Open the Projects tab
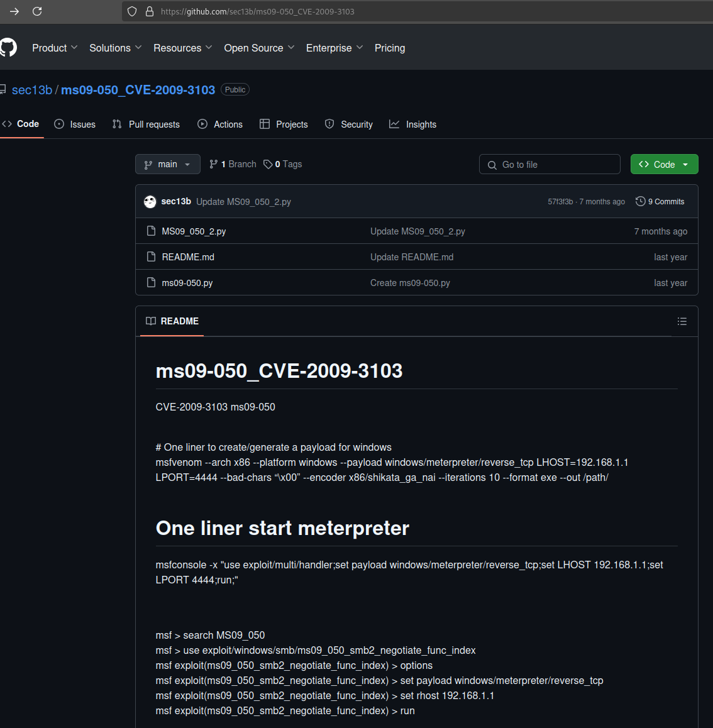This screenshot has width=713, height=728. (x=284, y=124)
